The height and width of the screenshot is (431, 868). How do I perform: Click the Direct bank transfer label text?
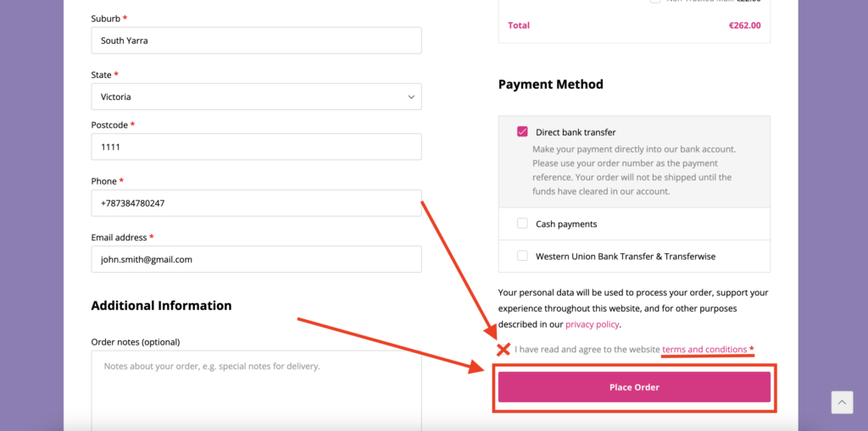point(576,132)
